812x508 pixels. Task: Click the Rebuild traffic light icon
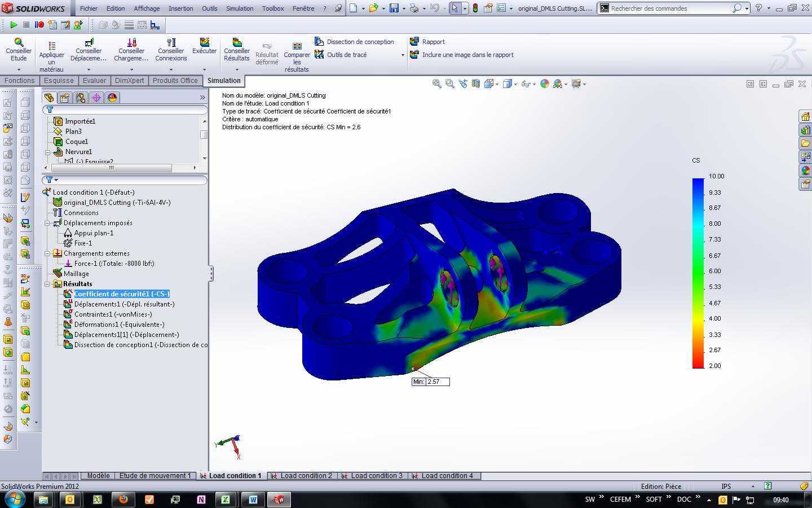pos(475,8)
